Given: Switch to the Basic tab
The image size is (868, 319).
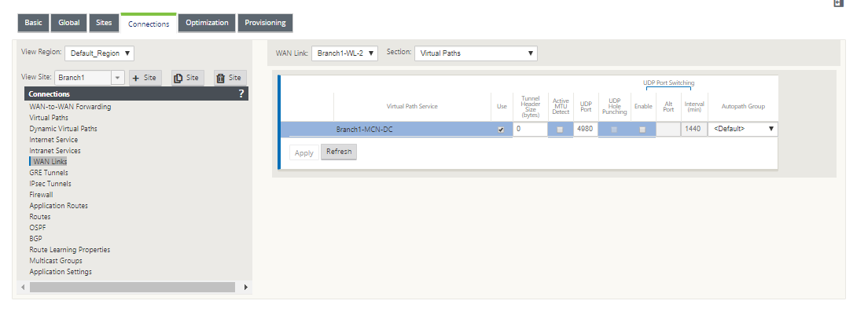Looking at the screenshot, I should (x=33, y=24).
